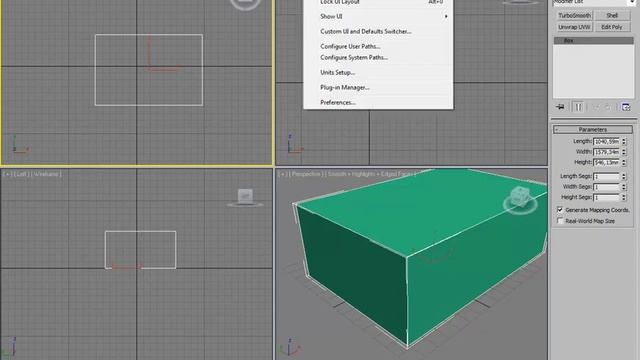This screenshot has width=640, height=360.
Task: Click the Width spinner arrows
Action: click(x=624, y=152)
